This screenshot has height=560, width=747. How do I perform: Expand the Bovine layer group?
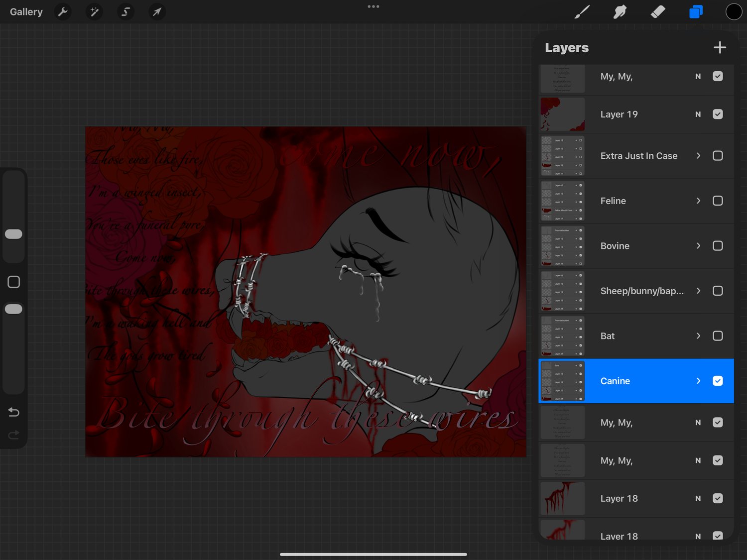tap(698, 246)
